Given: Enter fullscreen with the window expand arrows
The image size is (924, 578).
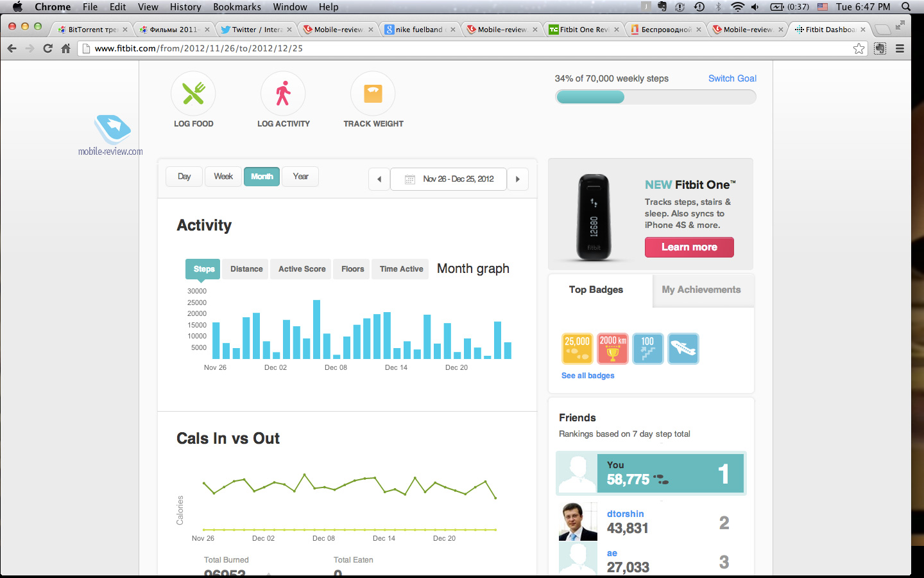Looking at the screenshot, I should 900,25.
